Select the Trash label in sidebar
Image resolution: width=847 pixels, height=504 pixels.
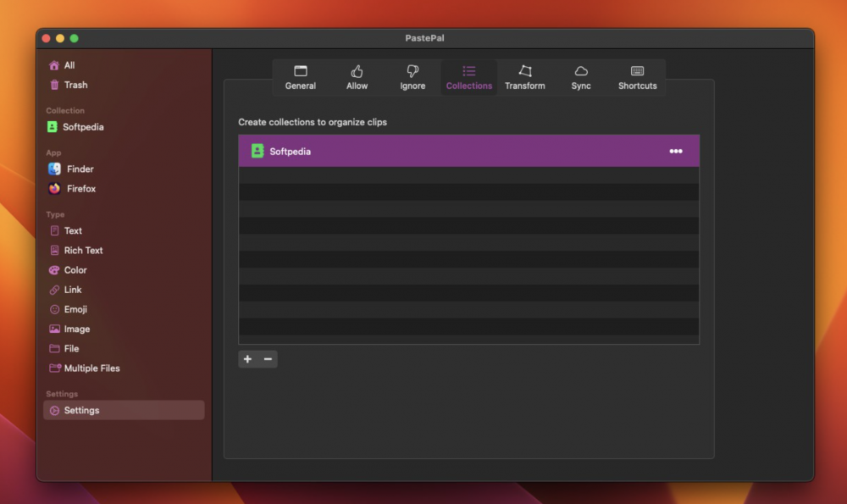coord(75,85)
